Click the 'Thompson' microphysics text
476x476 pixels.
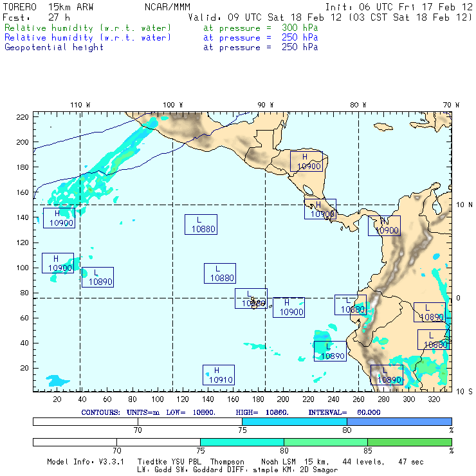pyautogui.click(x=227, y=462)
